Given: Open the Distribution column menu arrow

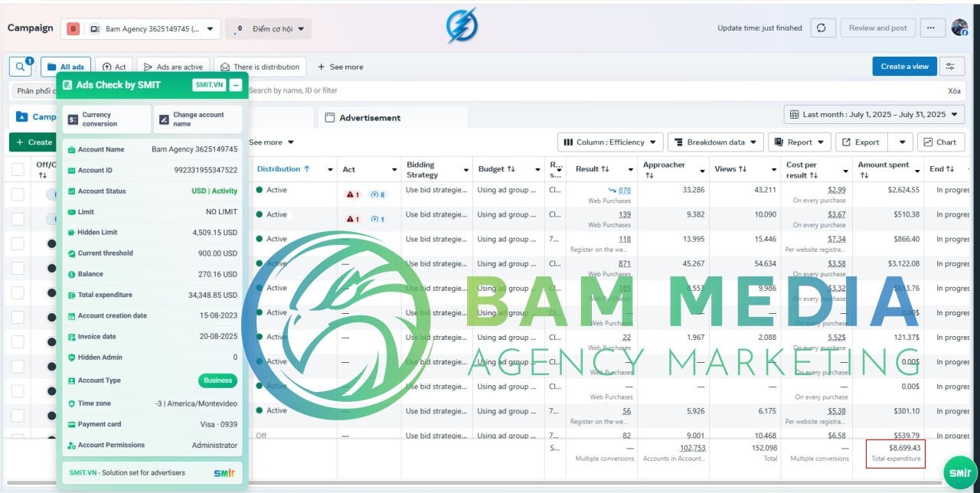Looking at the screenshot, I should click(330, 170).
